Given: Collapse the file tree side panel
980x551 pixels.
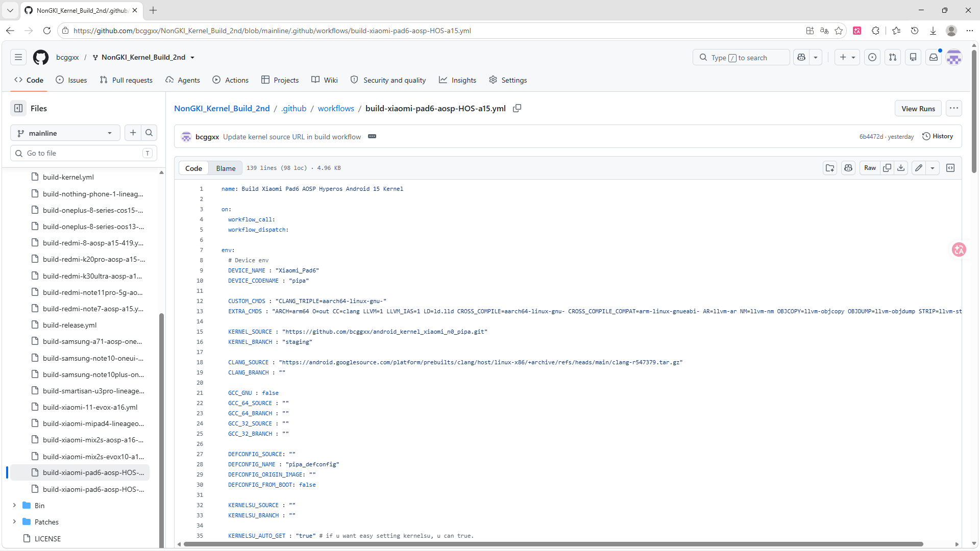Looking at the screenshot, I should 18,108.
